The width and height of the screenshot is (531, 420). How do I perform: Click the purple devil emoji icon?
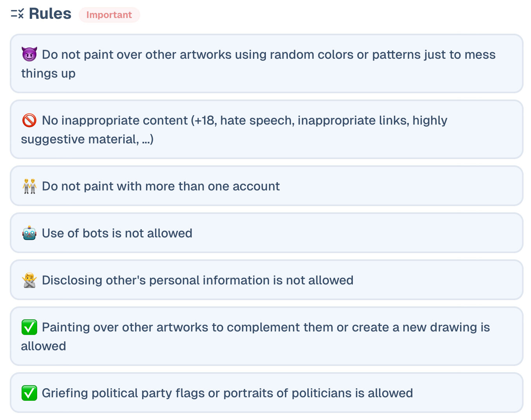[x=29, y=54]
